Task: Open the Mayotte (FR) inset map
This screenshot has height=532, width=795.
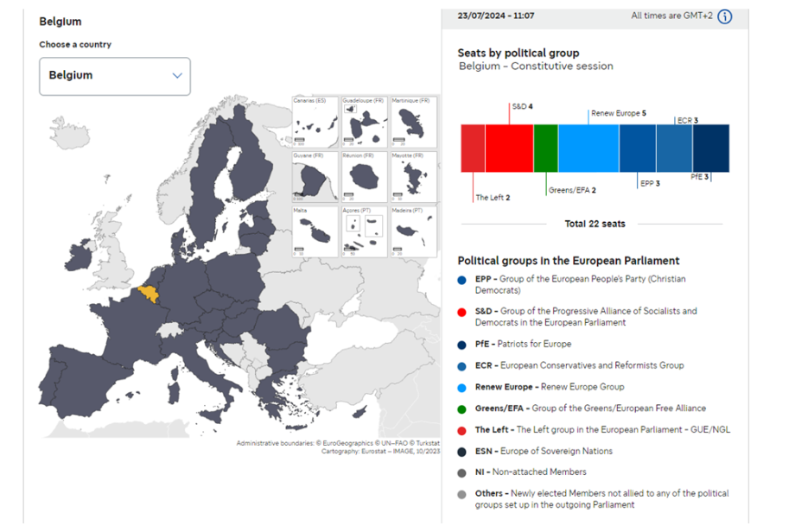Action: (413, 177)
